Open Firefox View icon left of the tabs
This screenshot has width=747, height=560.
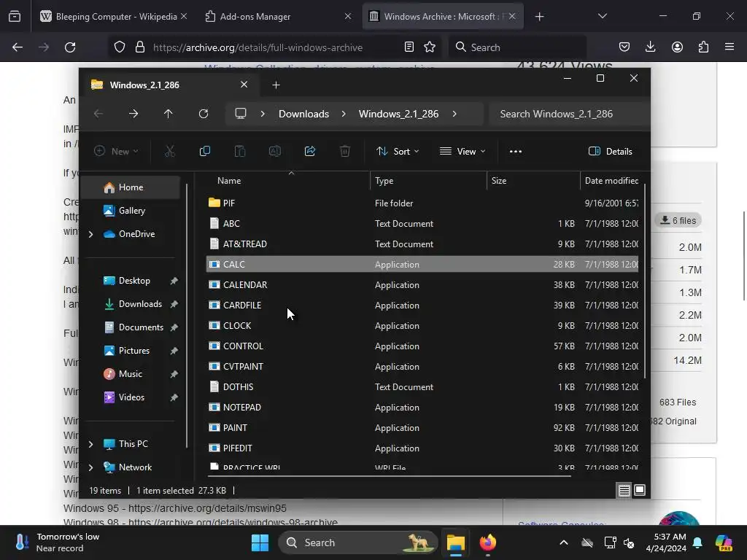coord(15,16)
